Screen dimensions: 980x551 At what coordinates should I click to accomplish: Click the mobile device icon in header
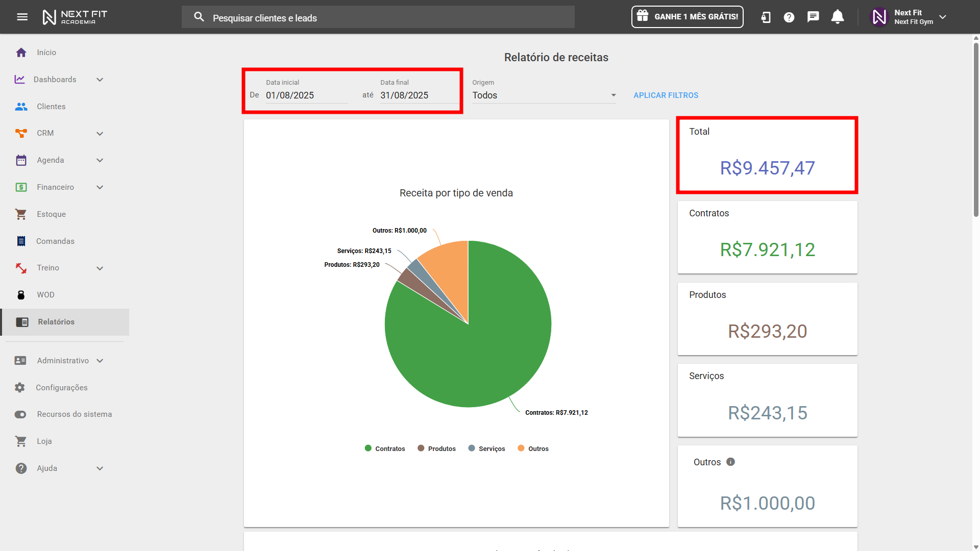(766, 17)
